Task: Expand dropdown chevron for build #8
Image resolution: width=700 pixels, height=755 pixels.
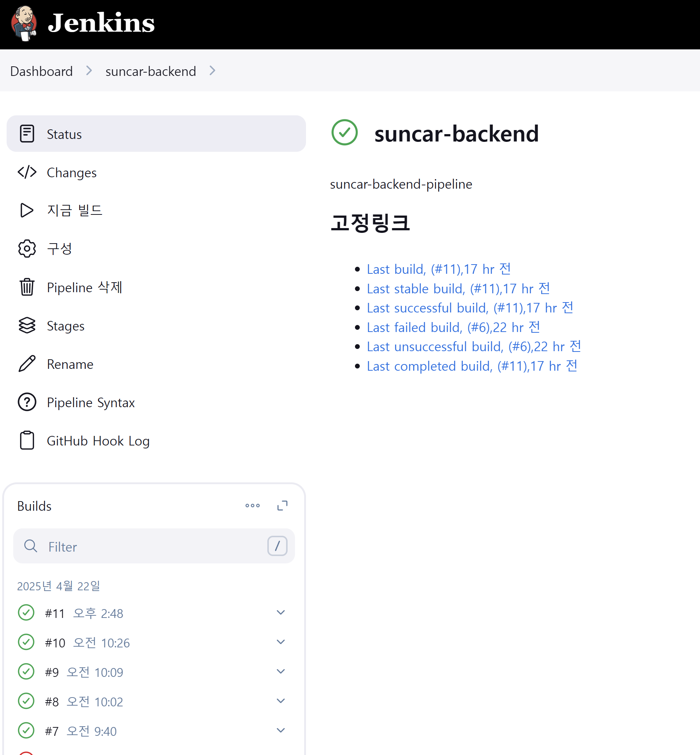Action: point(281,701)
